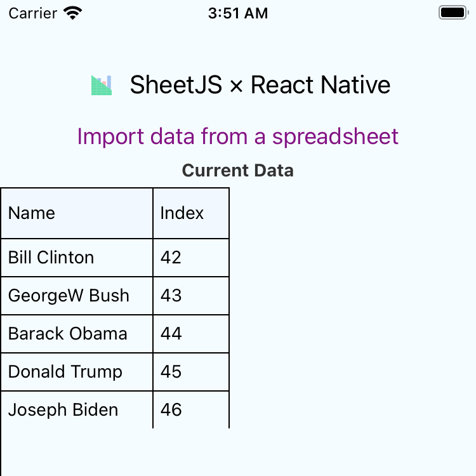Select the cell containing 43
Viewport: 476px width, 476px height.
(190, 296)
